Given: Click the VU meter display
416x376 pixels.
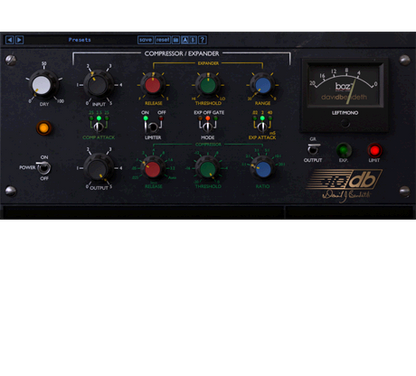Looking at the screenshot, I should [x=345, y=85].
